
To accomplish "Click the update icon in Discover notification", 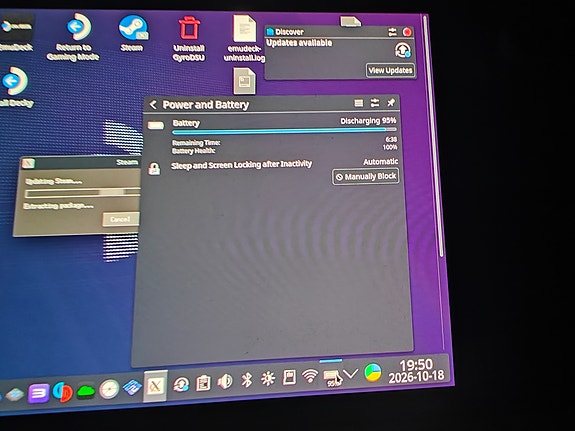I will (x=403, y=50).
